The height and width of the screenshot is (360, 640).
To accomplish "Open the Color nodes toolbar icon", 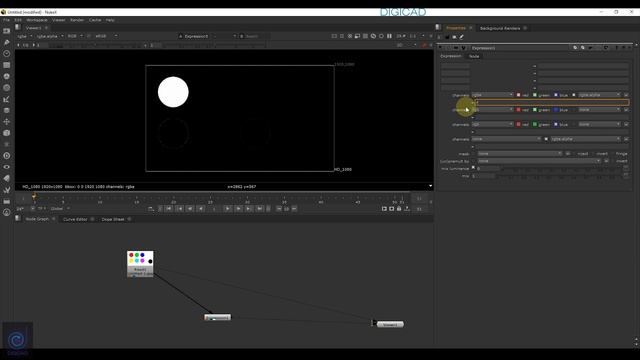I will (7, 76).
